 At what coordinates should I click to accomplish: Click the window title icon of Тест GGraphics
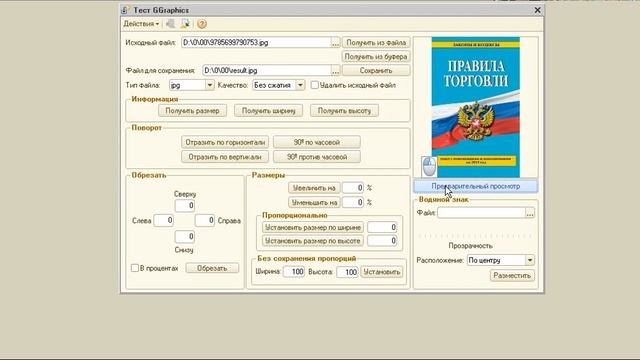tap(125, 10)
